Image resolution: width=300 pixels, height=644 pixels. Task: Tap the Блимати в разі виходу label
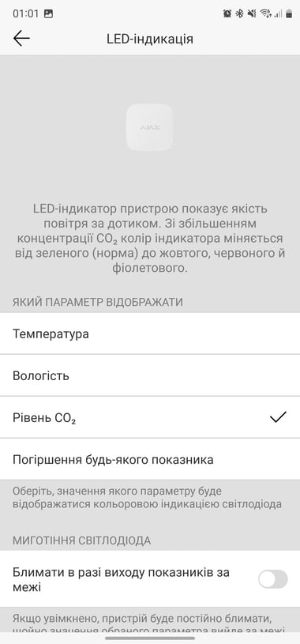click(121, 579)
